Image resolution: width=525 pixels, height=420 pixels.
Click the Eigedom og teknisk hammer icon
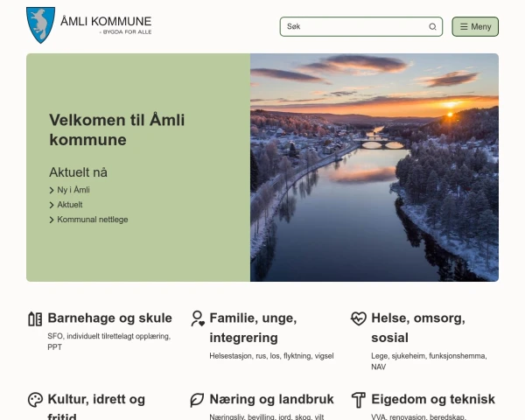point(358,400)
